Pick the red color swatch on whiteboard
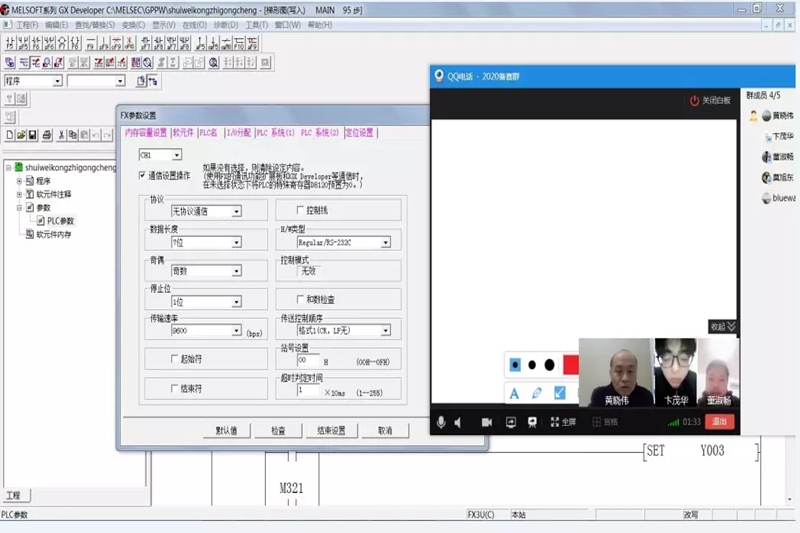Viewport: 800px width, 533px height. pos(570,365)
